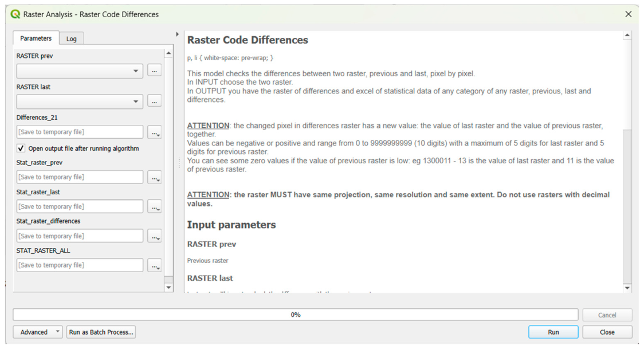Click the first ATTENTION underlined text
This screenshot has width=644, height=349.
[208, 126]
